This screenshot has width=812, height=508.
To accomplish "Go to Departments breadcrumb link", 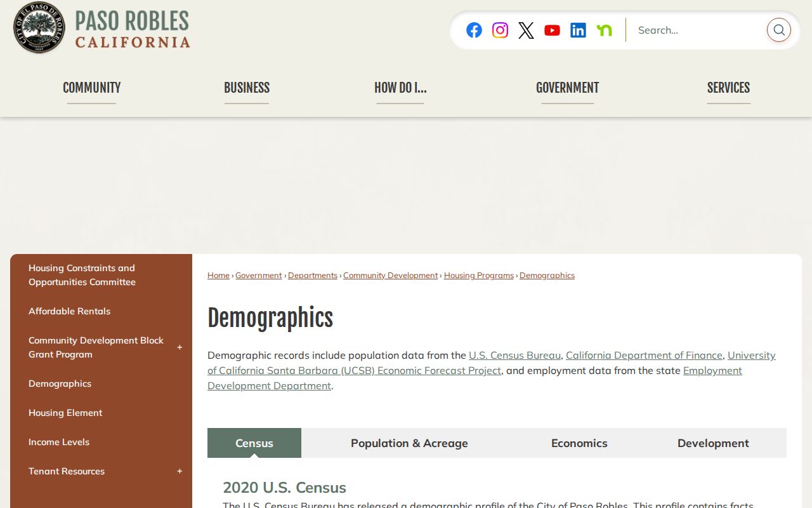I will 313,276.
